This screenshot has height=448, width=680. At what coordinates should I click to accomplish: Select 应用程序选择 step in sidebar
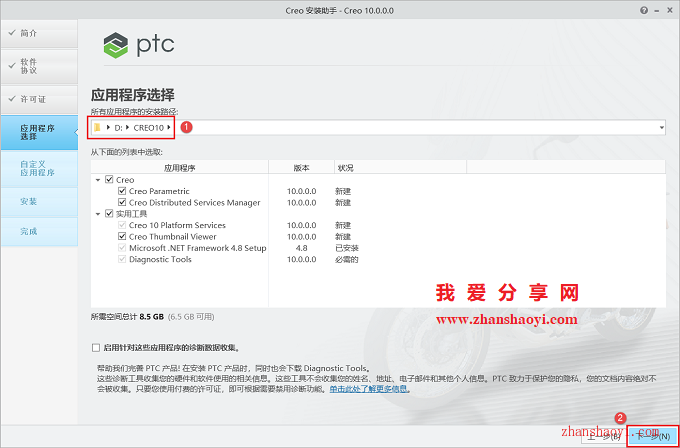coord(39,133)
